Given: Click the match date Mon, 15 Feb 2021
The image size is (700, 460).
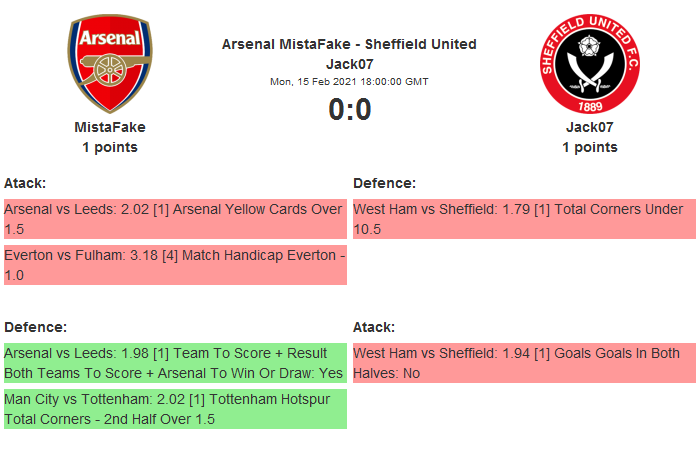Looking at the screenshot, I should pyautogui.click(x=349, y=82).
